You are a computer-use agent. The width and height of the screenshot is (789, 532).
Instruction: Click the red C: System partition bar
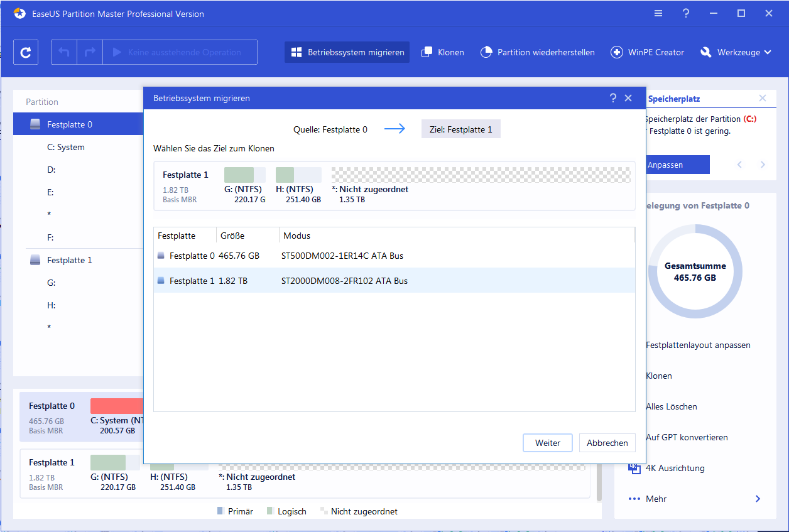(x=117, y=406)
